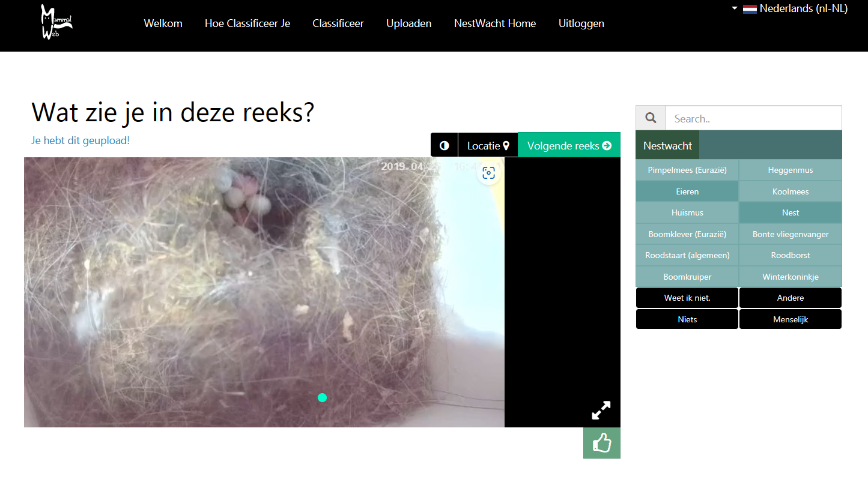Expand the image with the fullscreen arrows
Screen dimensions: 868x482
coord(601,411)
